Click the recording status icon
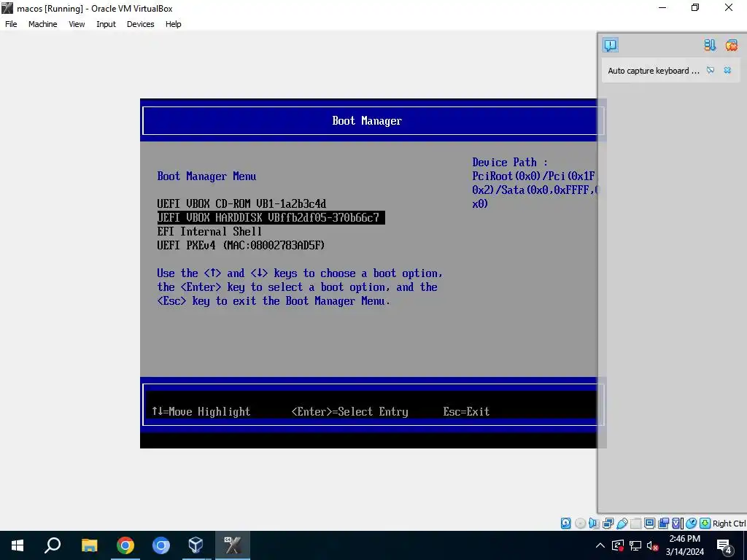 (663, 524)
